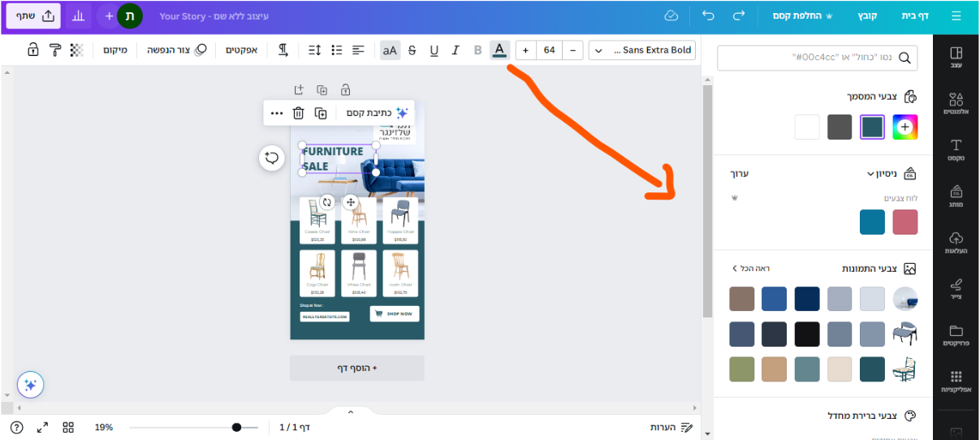980x440 pixels.
Task: Open the grid view of pages
Action: point(69,427)
